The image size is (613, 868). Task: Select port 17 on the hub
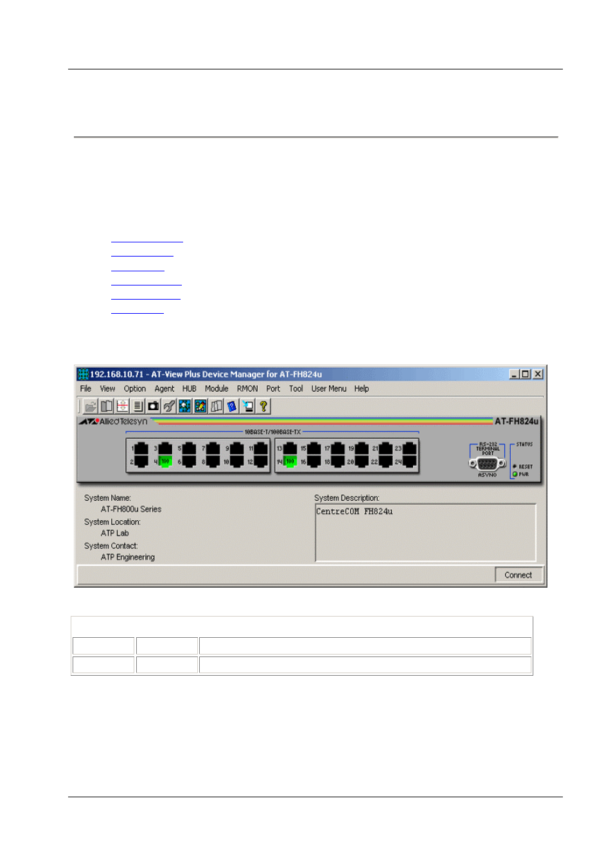click(x=337, y=448)
